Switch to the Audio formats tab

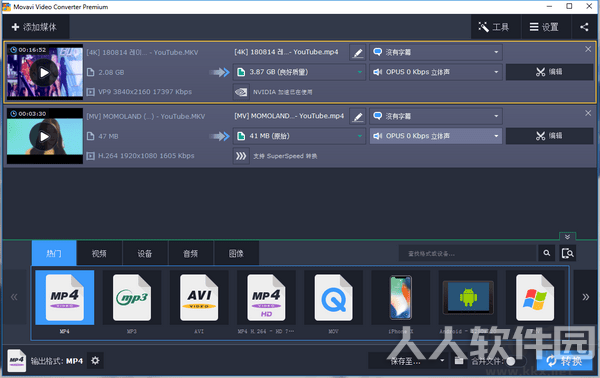coord(191,253)
